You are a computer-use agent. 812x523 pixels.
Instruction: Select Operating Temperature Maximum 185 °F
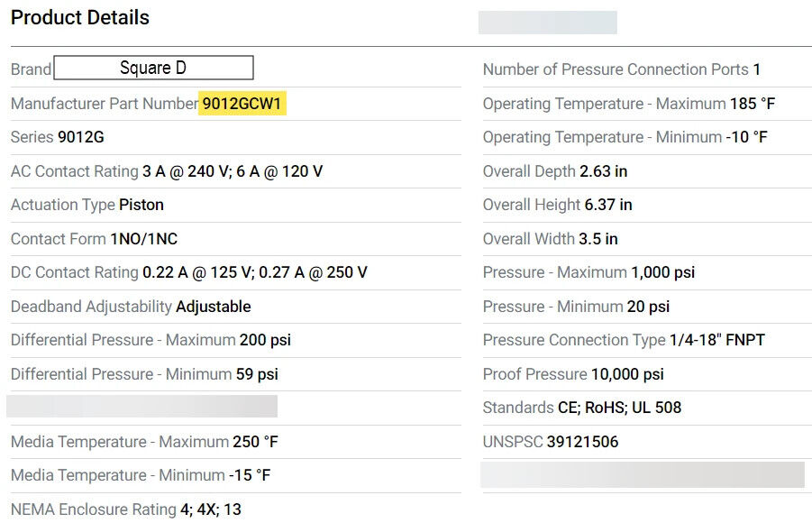pyautogui.click(x=752, y=104)
